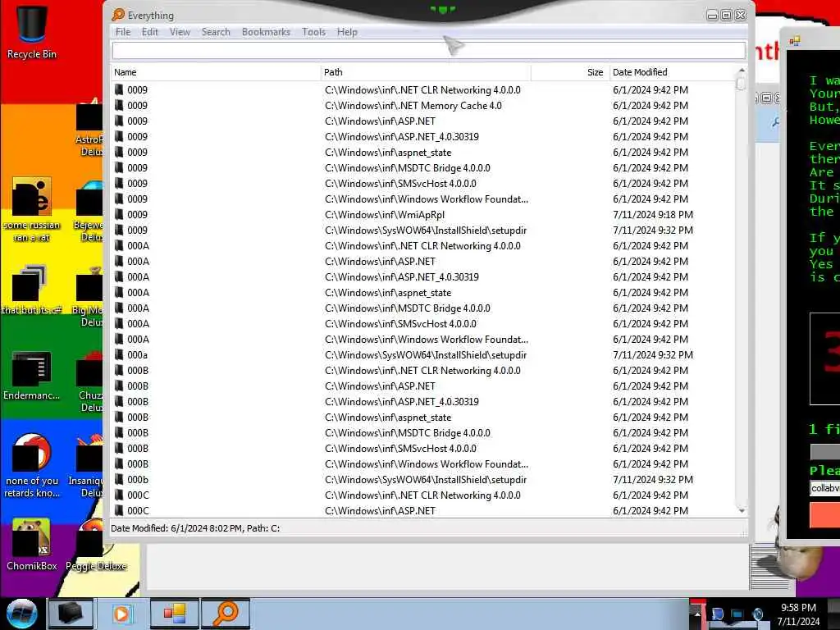The height and width of the screenshot is (630, 840).
Task: Click text field in green-text window
Action: point(824,488)
